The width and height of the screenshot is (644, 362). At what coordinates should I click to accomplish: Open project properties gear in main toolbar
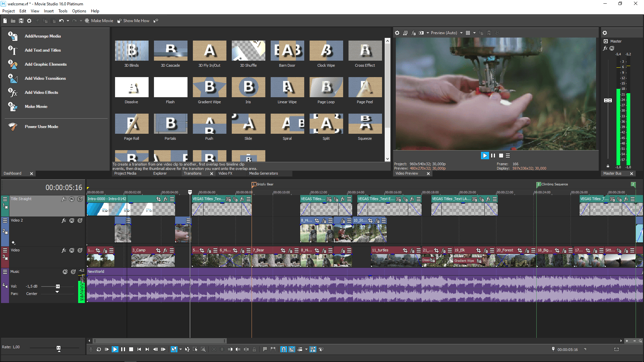(x=29, y=21)
